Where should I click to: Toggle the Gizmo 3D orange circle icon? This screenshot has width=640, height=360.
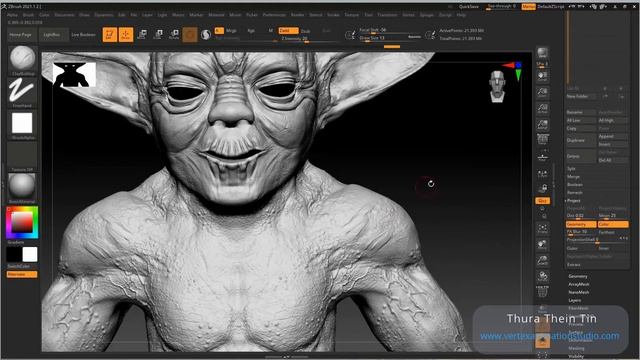point(190,35)
